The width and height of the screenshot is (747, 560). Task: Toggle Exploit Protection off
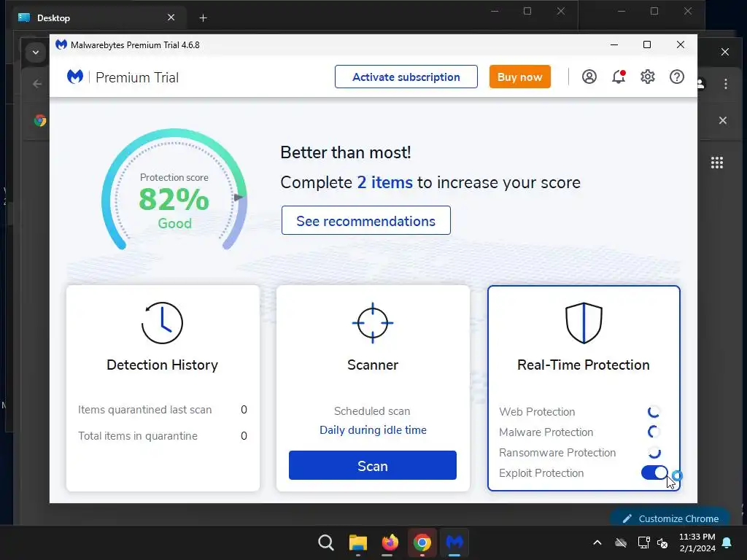click(x=654, y=472)
